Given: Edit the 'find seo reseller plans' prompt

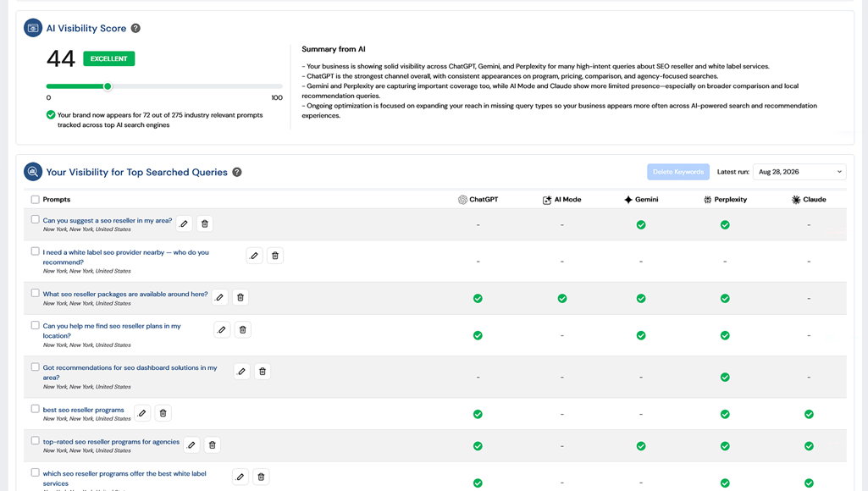Looking at the screenshot, I should pyautogui.click(x=222, y=330).
